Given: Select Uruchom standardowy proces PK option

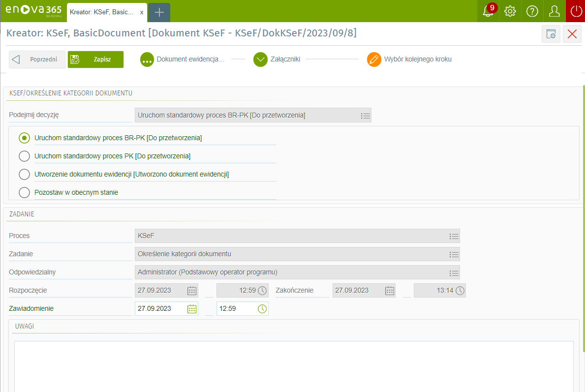Looking at the screenshot, I should click(25, 156).
